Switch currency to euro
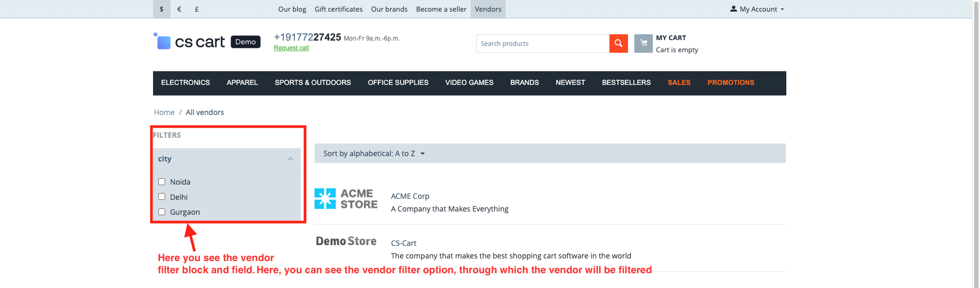 tap(179, 9)
